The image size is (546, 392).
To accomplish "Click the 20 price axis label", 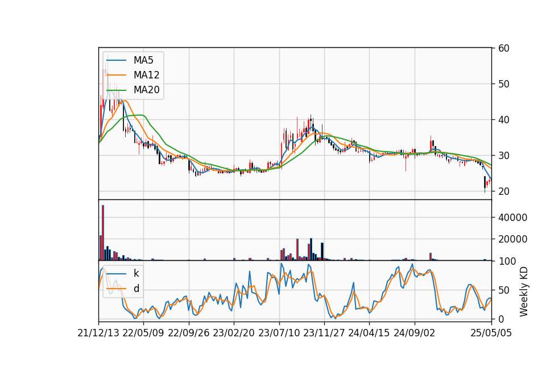I will tap(503, 191).
